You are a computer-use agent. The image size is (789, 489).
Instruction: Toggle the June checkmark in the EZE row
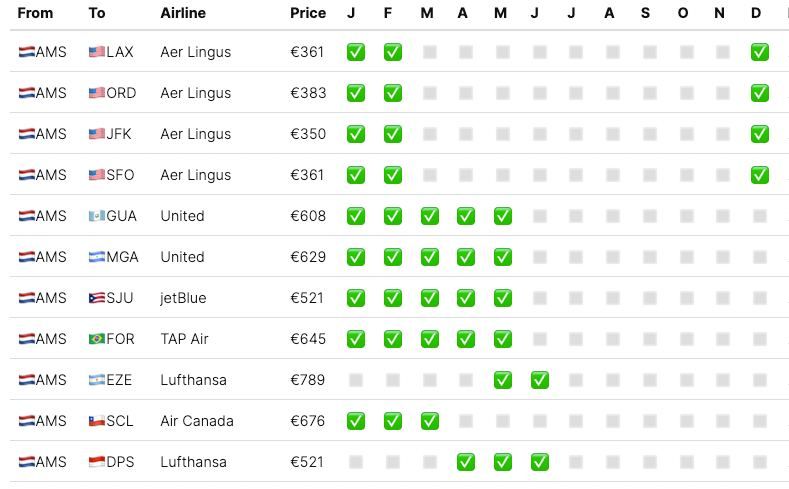(539, 380)
